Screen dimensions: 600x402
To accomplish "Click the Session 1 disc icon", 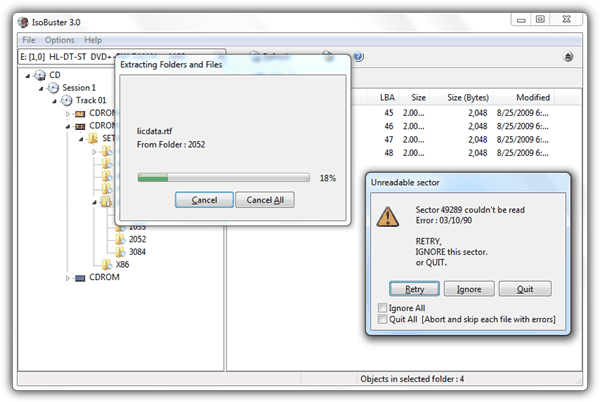I will 53,88.
